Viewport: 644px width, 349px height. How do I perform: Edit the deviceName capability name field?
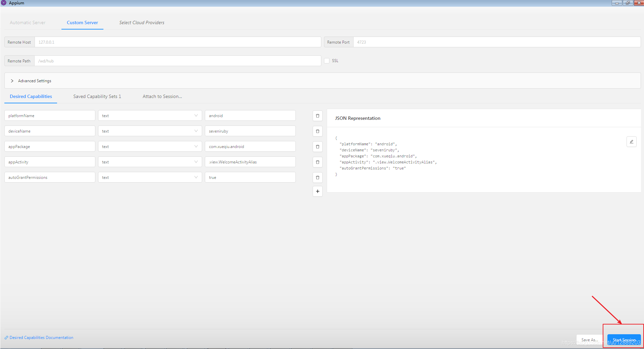pos(50,131)
